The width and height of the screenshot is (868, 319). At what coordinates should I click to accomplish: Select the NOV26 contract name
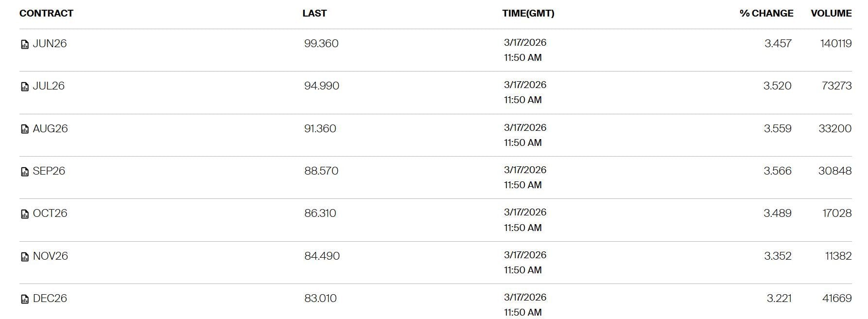pyautogui.click(x=50, y=256)
